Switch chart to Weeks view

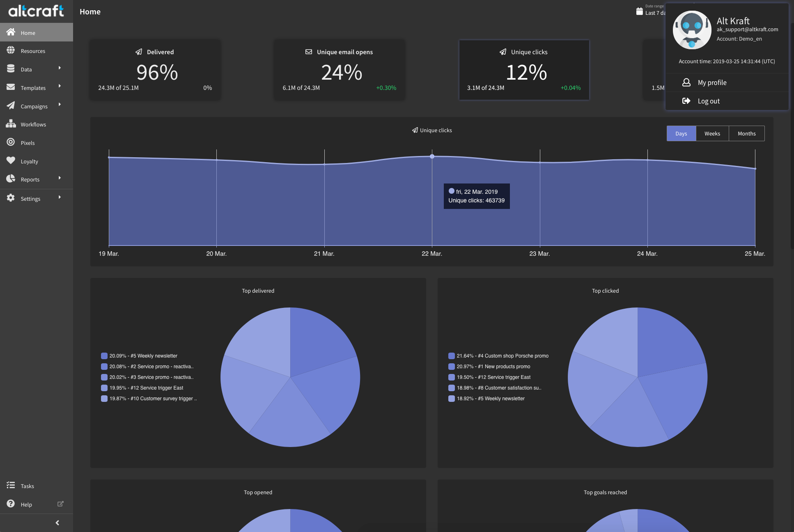712,133
